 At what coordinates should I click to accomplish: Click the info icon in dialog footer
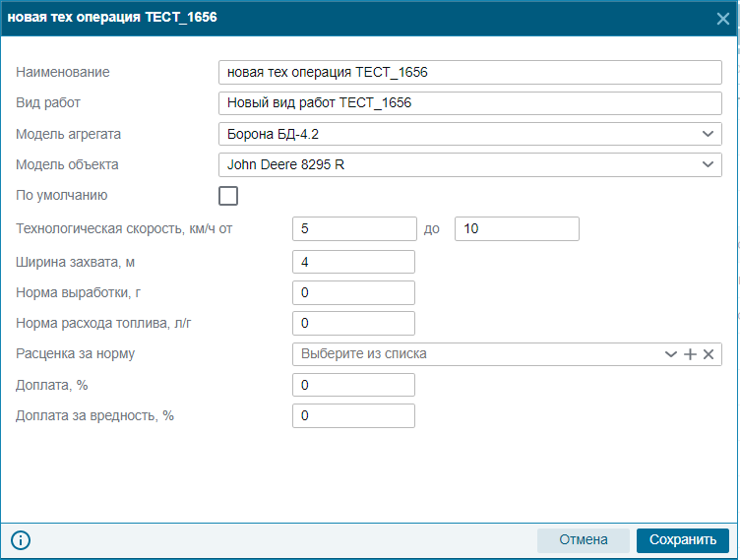click(21, 539)
